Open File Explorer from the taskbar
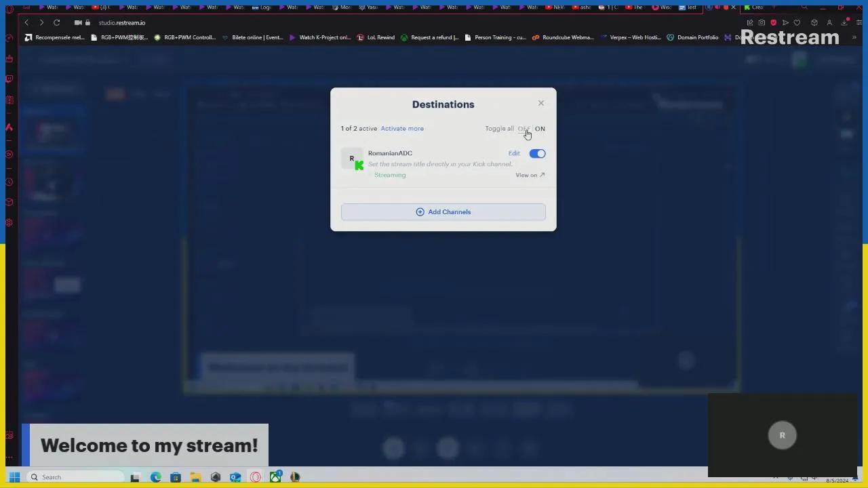Screen dimensions: 868x488 tap(195, 477)
